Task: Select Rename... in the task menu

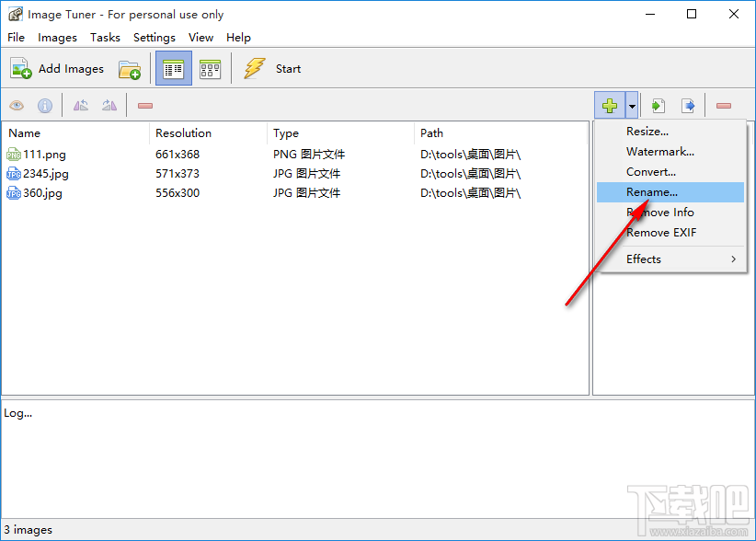Action: tap(670, 192)
